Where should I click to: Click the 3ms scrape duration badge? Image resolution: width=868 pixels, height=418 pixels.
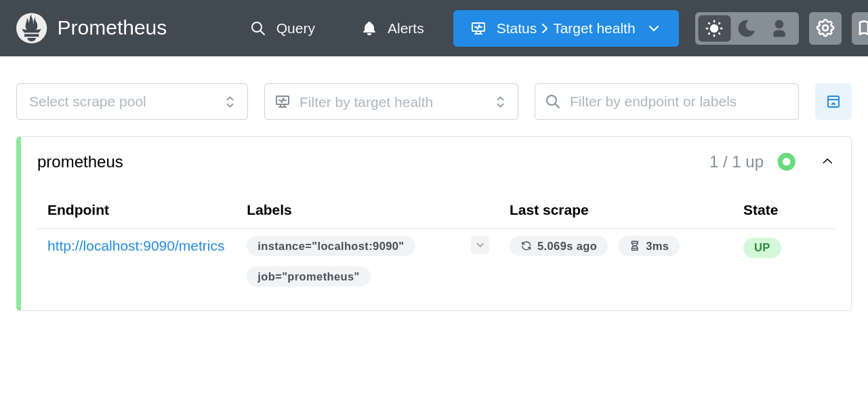pyautogui.click(x=648, y=246)
